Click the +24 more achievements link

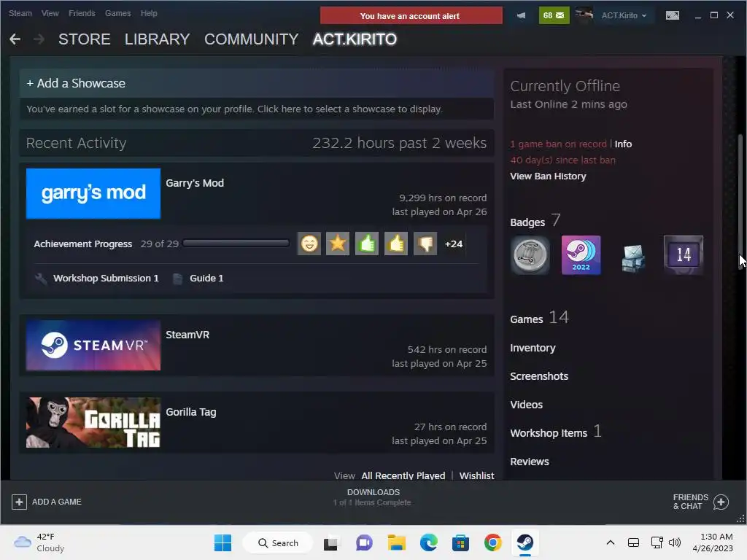pyautogui.click(x=454, y=244)
